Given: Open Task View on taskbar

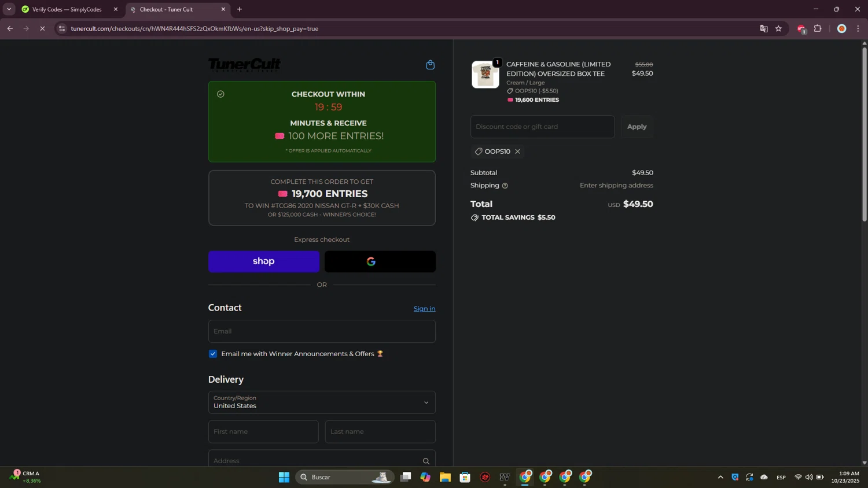Looking at the screenshot, I should (x=406, y=477).
